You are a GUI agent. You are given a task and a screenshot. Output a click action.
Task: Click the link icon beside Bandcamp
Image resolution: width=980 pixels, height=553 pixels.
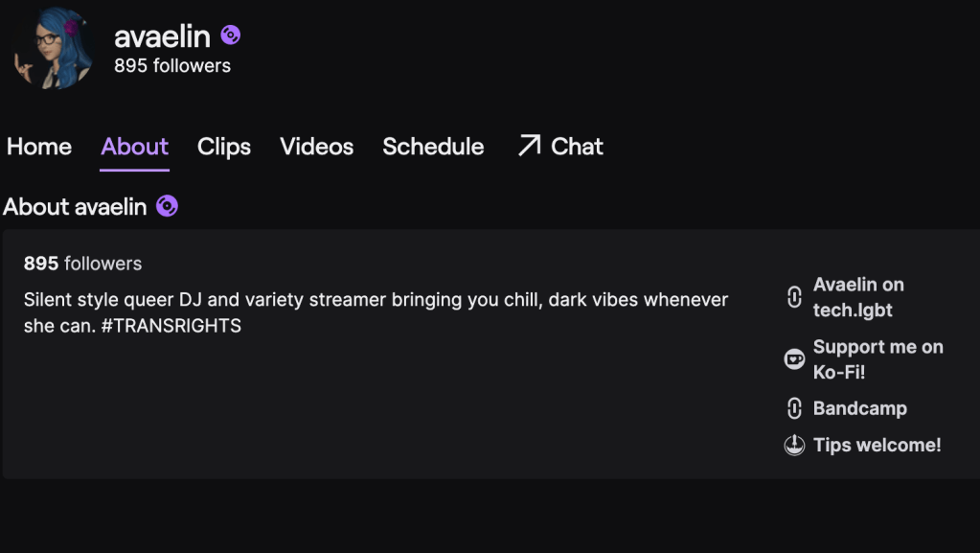tap(794, 408)
